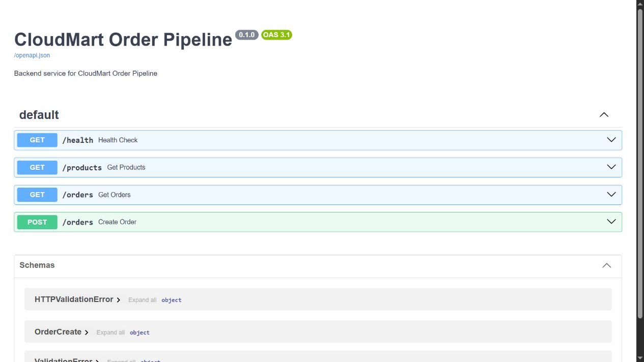Collapse the default section chevron
The height and width of the screenshot is (362, 644).
coord(604,115)
